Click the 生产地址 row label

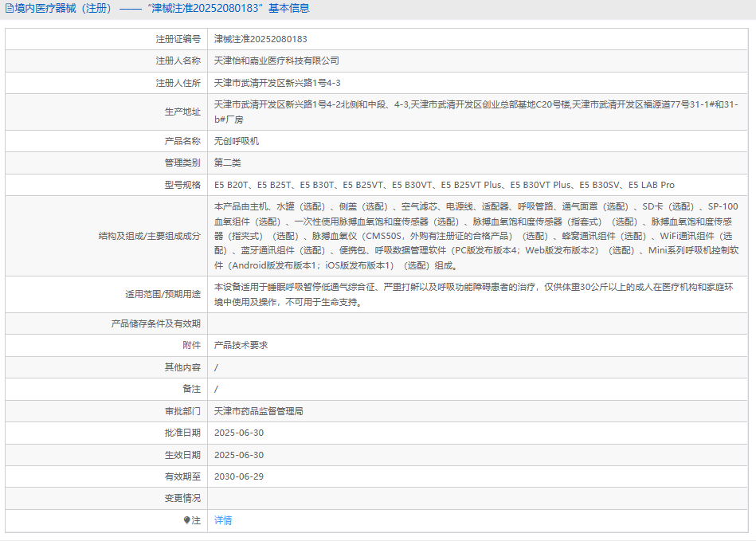tap(182, 112)
